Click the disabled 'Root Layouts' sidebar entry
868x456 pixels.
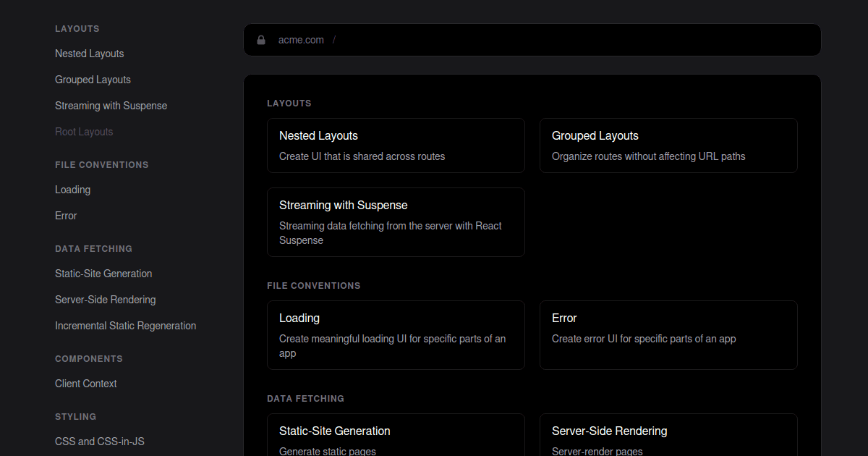click(x=84, y=132)
